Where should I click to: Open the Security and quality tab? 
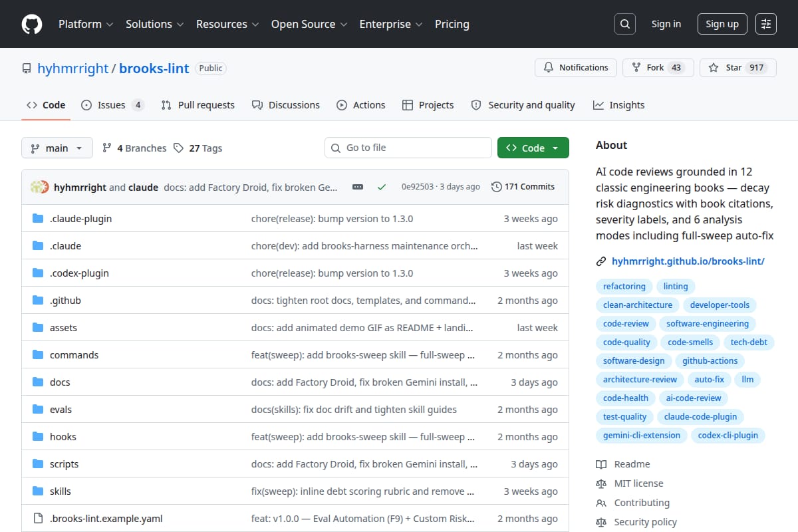[523, 105]
